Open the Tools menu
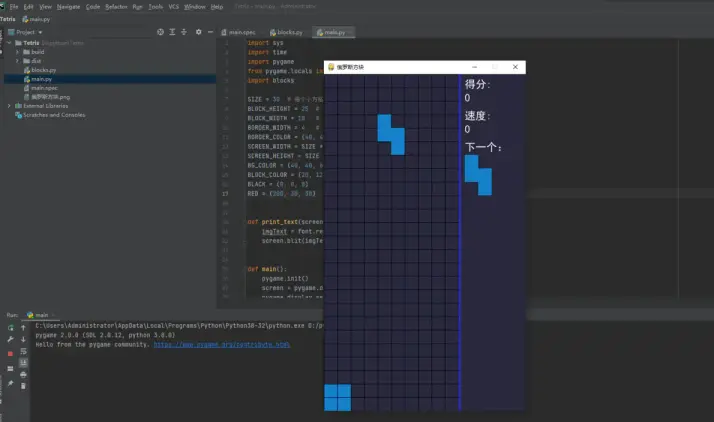 (x=156, y=7)
